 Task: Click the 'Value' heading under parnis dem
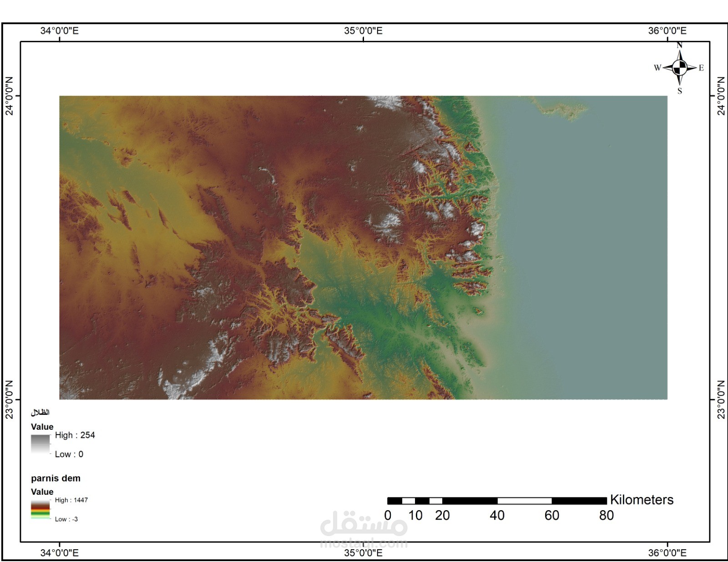(42, 492)
